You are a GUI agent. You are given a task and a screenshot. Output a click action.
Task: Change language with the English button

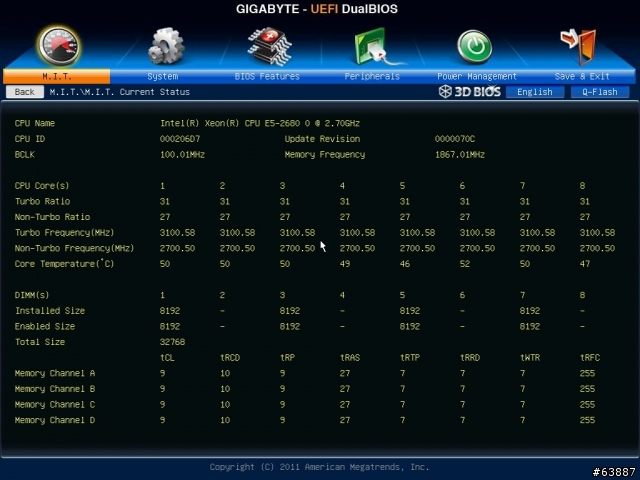click(x=535, y=92)
